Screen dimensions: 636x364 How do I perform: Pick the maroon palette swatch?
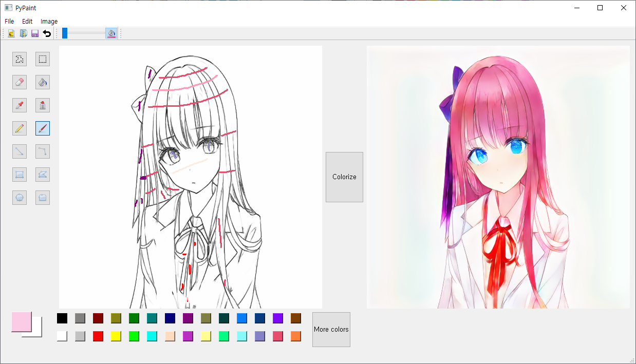click(x=98, y=318)
